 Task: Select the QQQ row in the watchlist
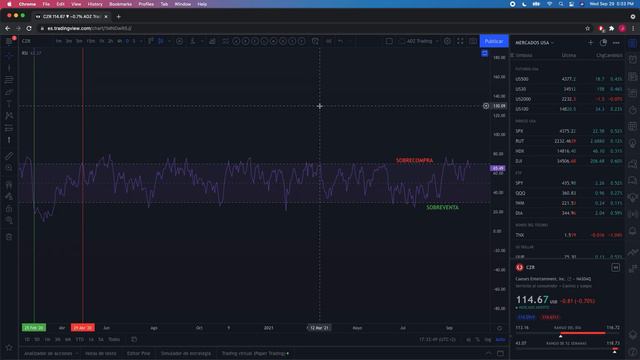[569, 193]
